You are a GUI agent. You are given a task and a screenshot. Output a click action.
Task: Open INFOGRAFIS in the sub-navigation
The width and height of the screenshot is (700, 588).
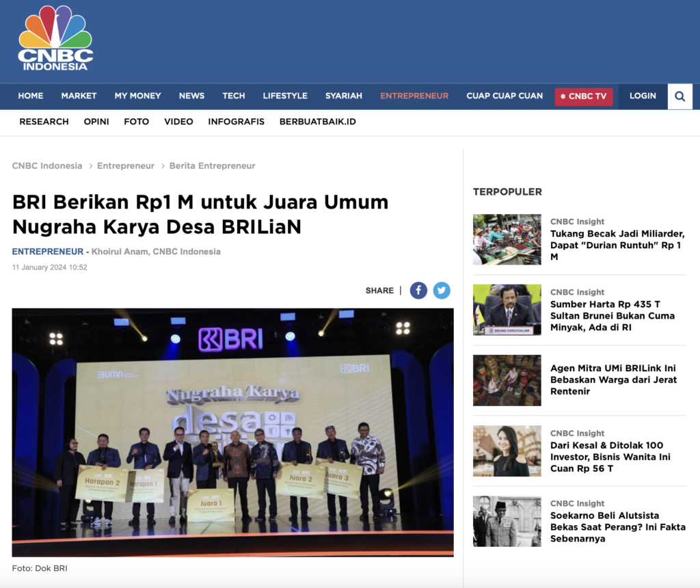236,122
